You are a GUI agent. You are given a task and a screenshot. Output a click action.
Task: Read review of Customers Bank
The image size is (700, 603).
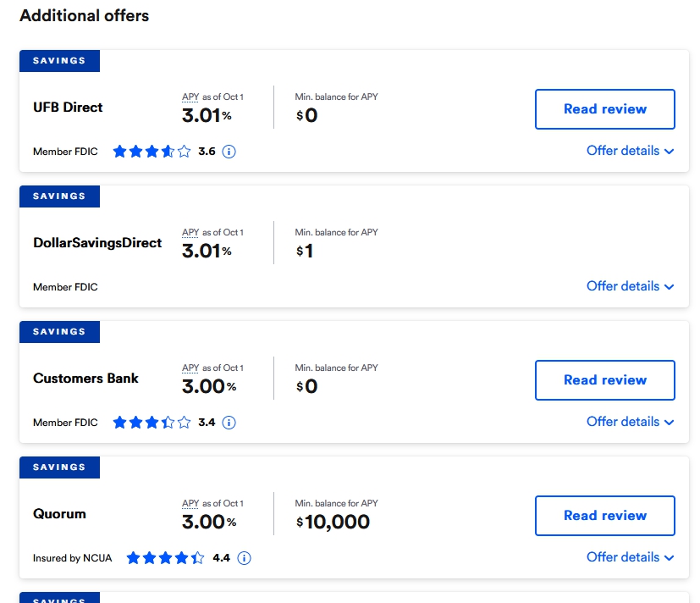point(605,380)
